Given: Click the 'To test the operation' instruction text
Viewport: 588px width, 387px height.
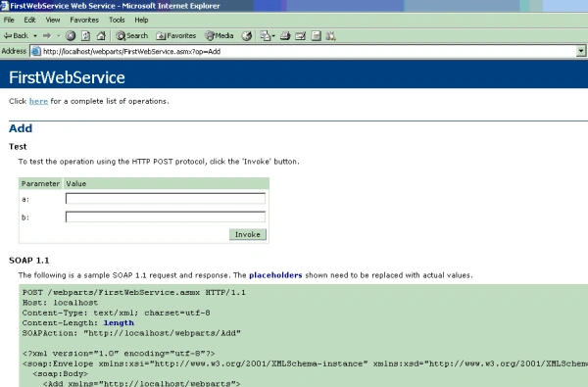Looking at the screenshot, I should 159,162.
